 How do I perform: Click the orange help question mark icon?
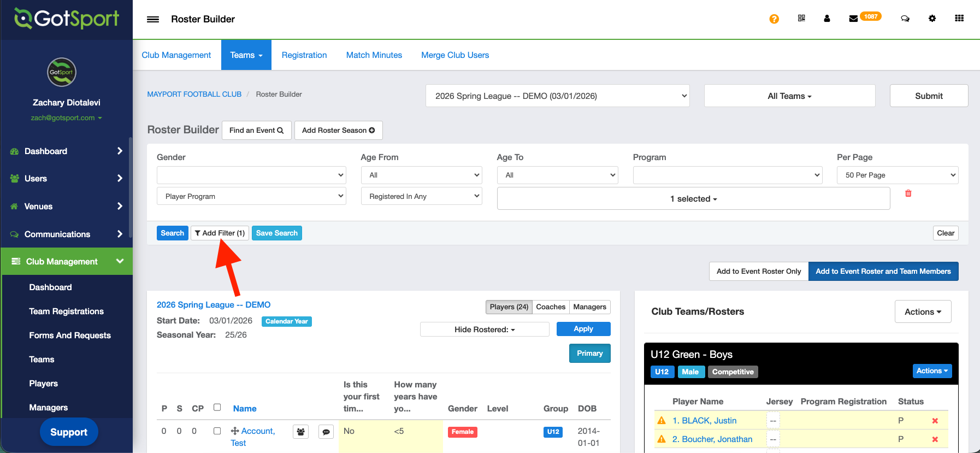pos(774,19)
